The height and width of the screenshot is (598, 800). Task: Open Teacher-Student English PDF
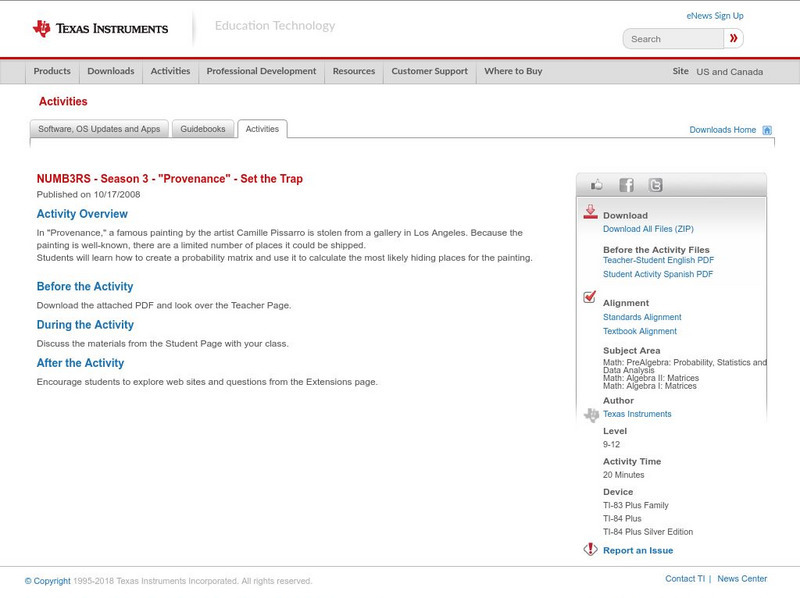coord(658,260)
